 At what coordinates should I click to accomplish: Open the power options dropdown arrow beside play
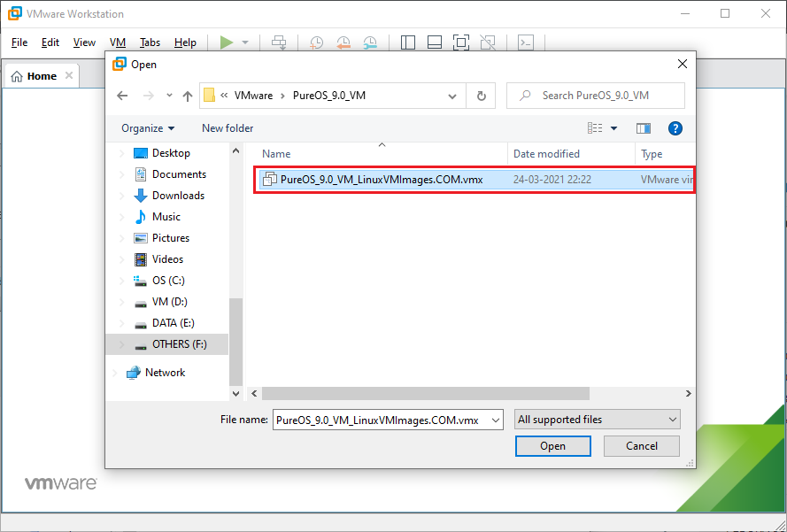[x=245, y=42]
